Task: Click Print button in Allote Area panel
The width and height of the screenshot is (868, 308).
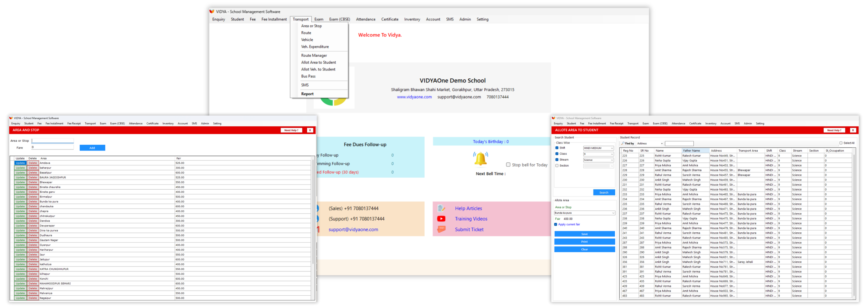Action: pos(584,242)
